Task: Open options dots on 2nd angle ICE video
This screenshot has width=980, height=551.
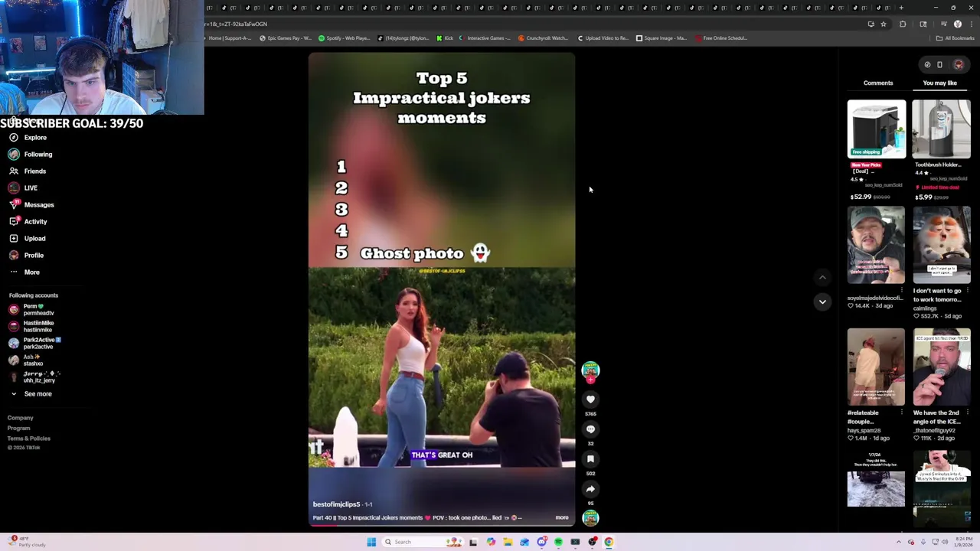Action: 968,413
